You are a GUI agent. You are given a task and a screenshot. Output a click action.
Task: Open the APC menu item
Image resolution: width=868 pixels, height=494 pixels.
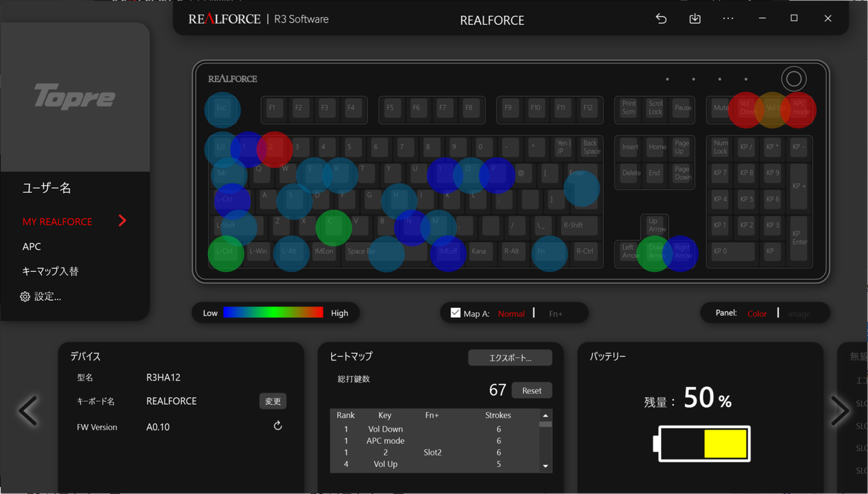(x=32, y=246)
